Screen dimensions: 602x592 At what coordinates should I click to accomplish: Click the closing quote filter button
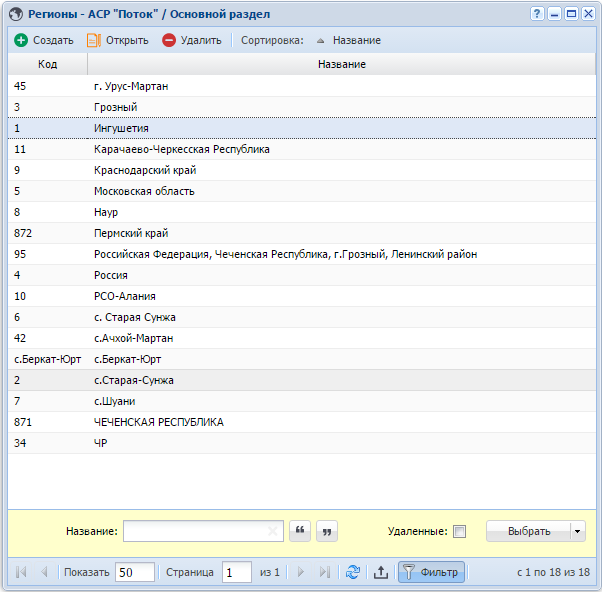[327, 531]
